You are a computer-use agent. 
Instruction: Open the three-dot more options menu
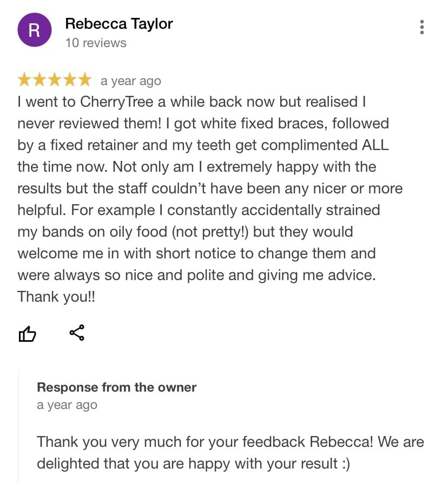(x=421, y=27)
